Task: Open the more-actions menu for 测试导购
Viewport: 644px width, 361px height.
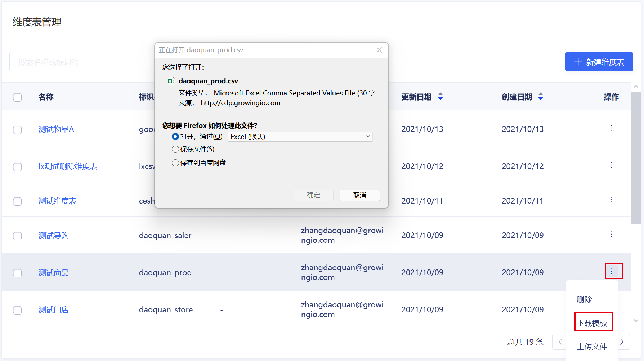Action: (x=611, y=234)
